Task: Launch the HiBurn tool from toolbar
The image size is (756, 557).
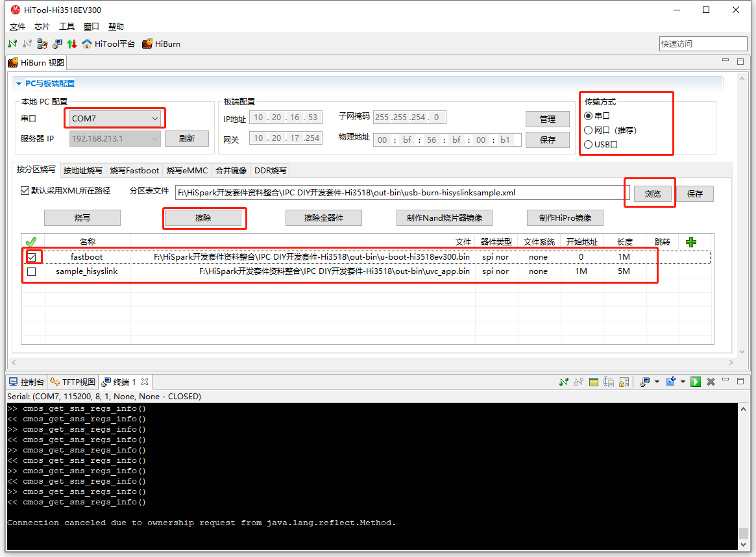Action: (x=161, y=44)
